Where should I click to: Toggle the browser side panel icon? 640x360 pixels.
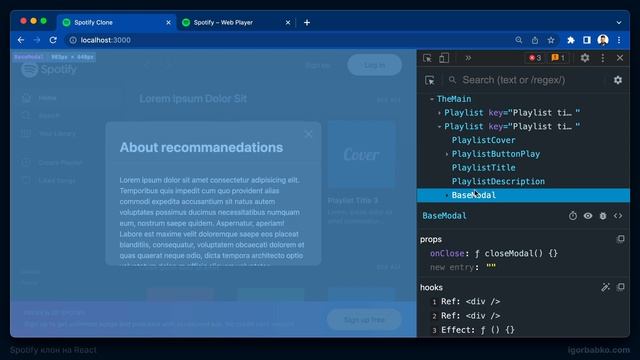pyautogui.click(x=587, y=40)
